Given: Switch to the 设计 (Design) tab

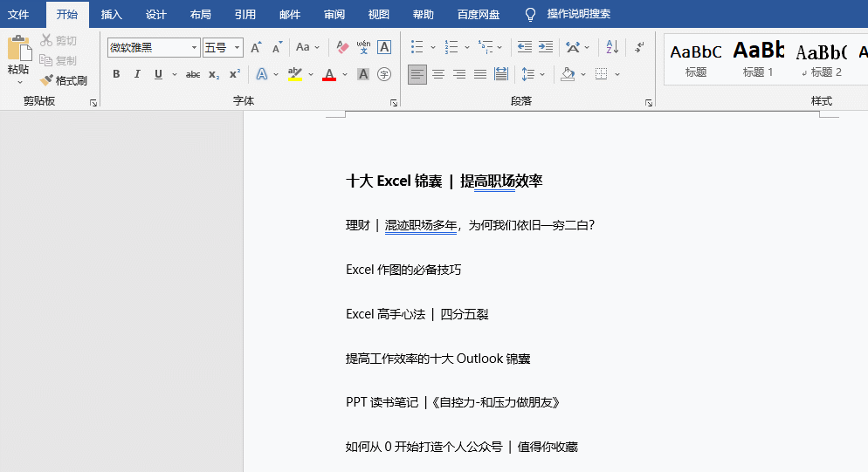Looking at the screenshot, I should [x=156, y=14].
